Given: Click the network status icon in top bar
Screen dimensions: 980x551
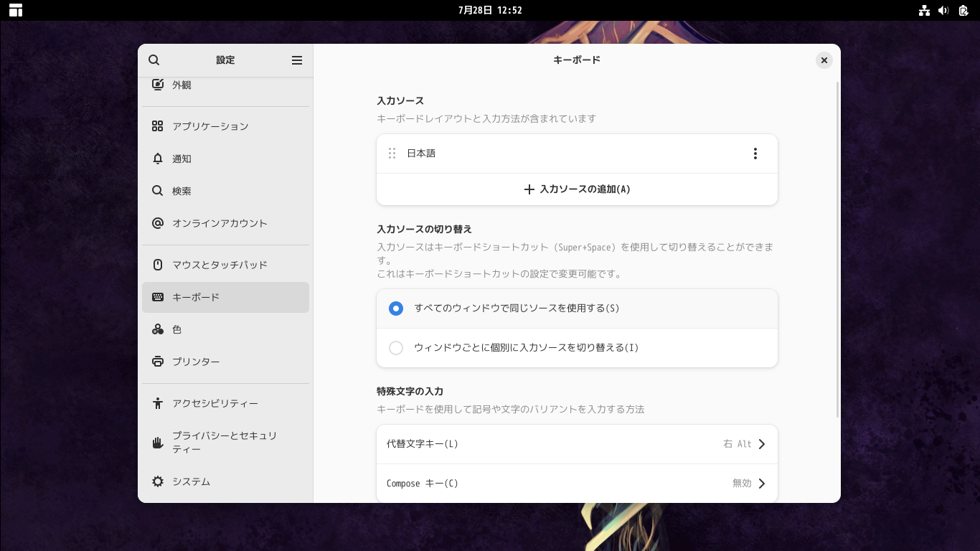Looking at the screenshot, I should coord(924,10).
